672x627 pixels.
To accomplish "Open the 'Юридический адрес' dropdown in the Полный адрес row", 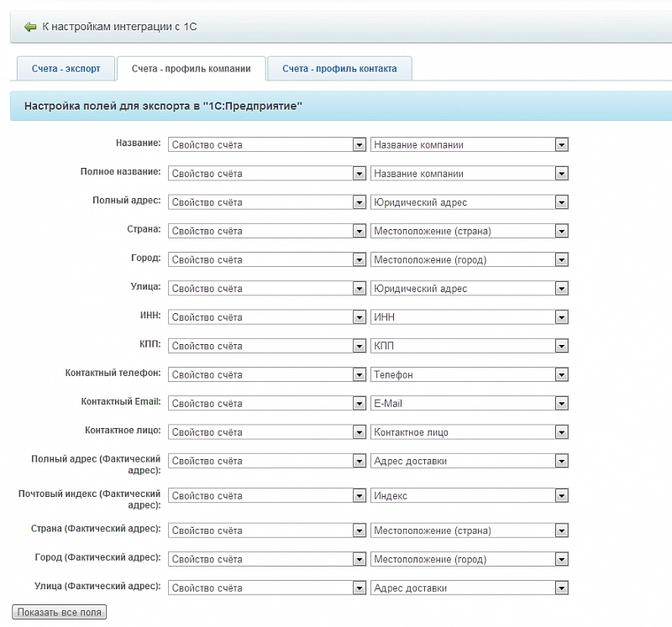I will coord(469,202).
